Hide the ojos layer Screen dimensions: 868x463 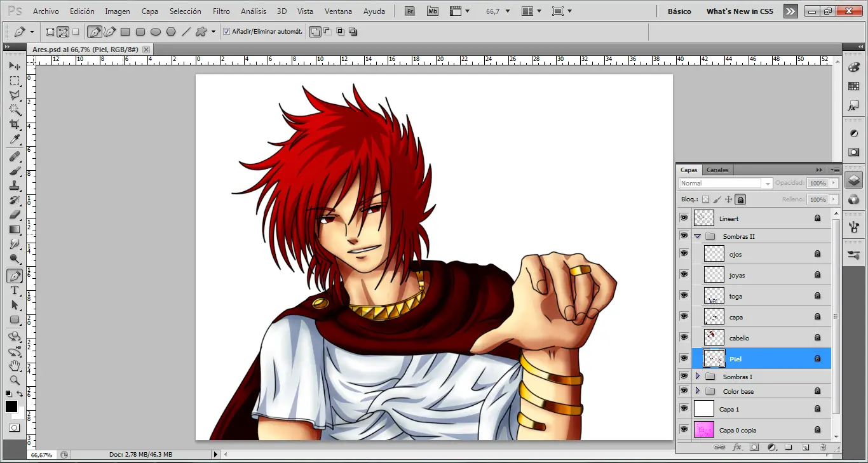pos(684,253)
